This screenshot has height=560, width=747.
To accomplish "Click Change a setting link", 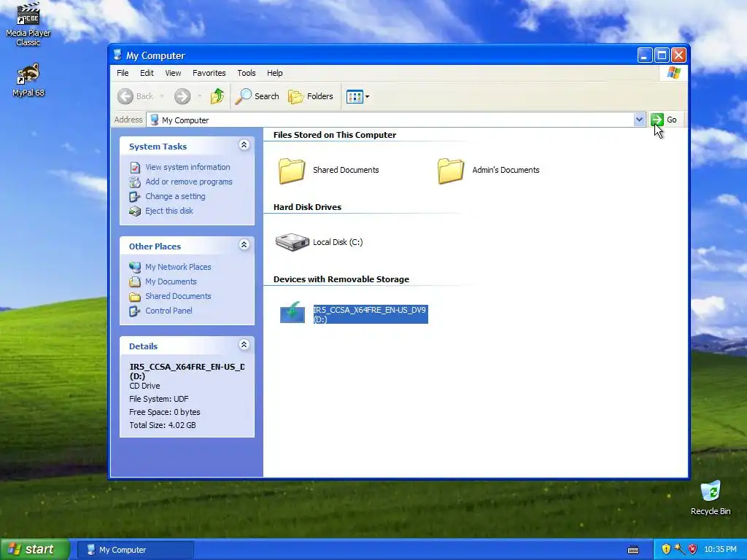I will click(x=175, y=196).
